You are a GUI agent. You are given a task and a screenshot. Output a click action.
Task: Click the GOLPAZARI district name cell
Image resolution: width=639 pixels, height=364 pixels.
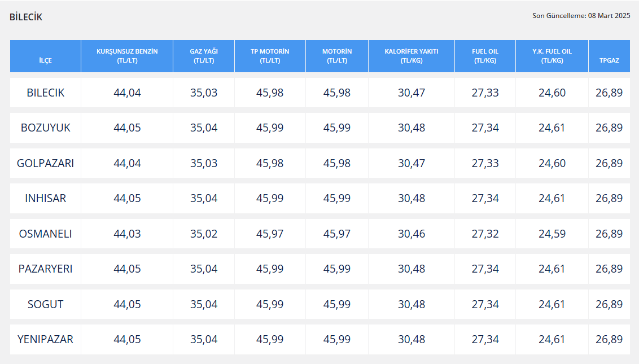pos(45,163)
